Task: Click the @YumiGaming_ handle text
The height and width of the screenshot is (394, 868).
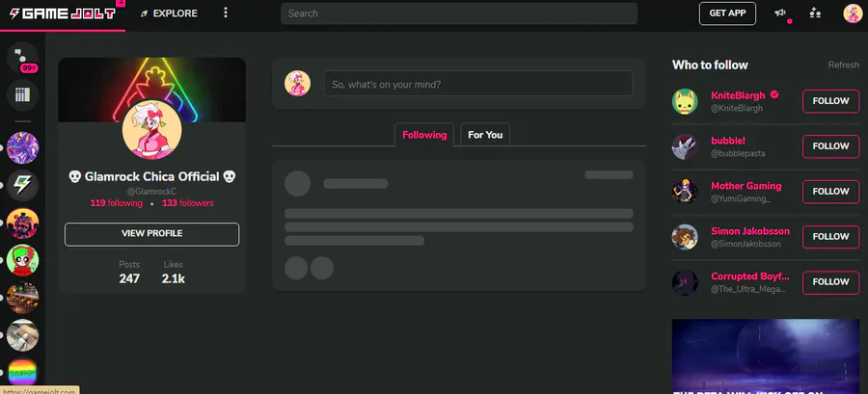Action: [740, 198]
